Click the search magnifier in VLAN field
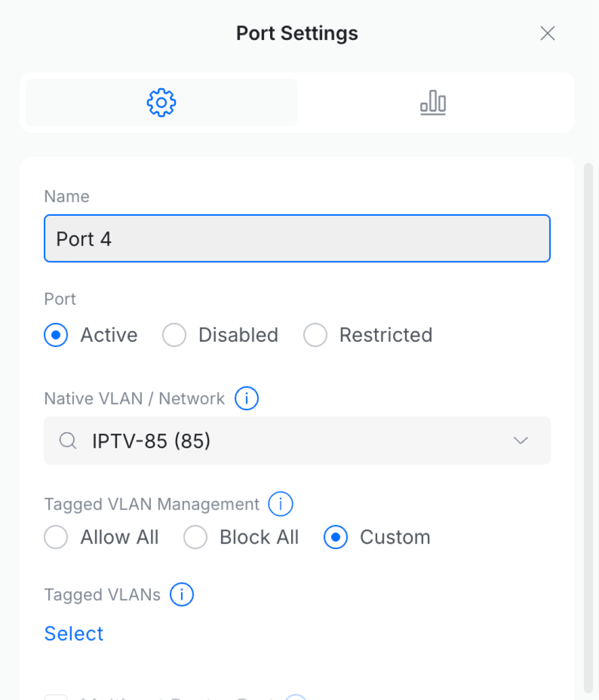 click(68, 441)
